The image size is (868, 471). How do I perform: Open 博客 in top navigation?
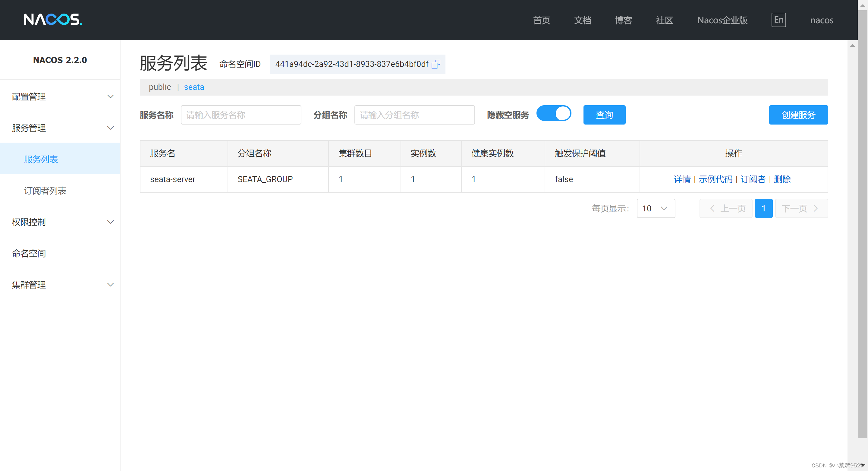(623, 20)
